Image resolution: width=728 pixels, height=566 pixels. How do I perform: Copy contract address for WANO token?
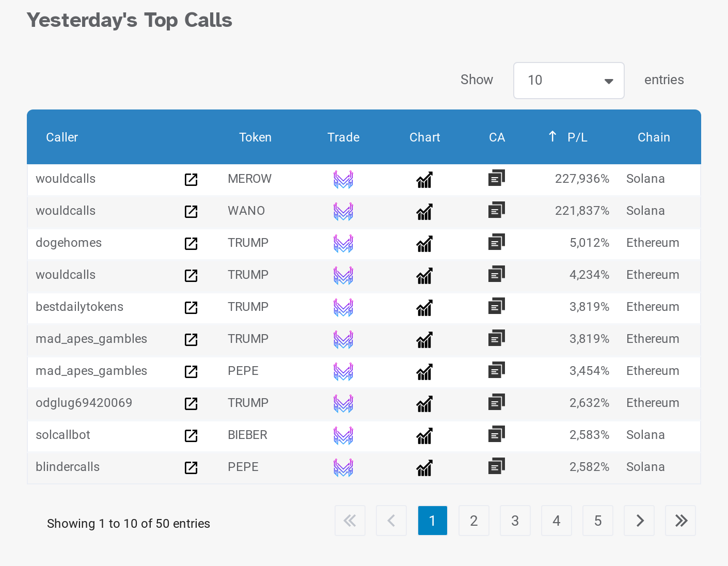coord(496,210)
